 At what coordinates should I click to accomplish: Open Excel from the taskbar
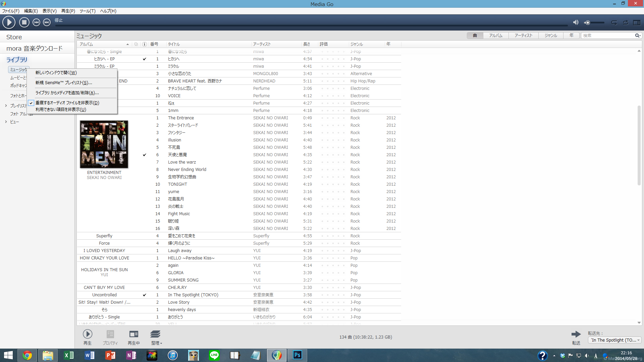(x=69, y=355)
